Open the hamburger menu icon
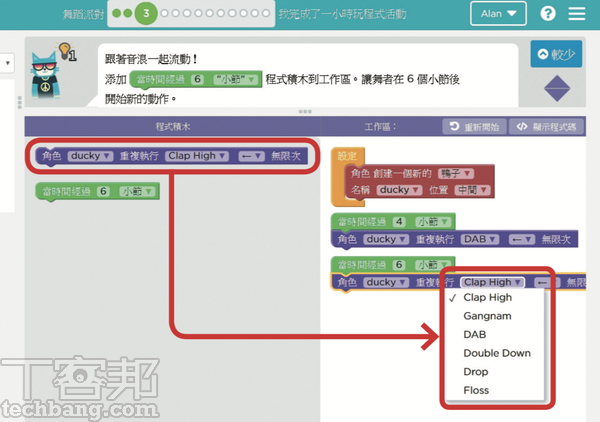600x422 pixels. [x=577, y=14]
